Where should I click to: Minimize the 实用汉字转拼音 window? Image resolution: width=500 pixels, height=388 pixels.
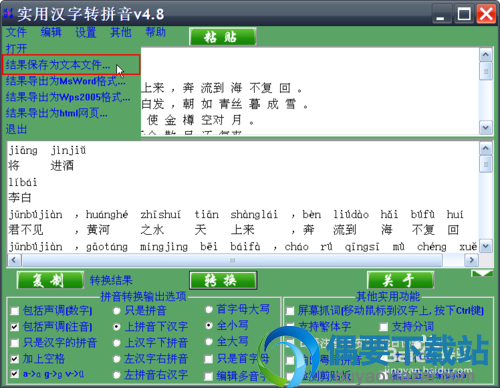(x=441, y=14)
